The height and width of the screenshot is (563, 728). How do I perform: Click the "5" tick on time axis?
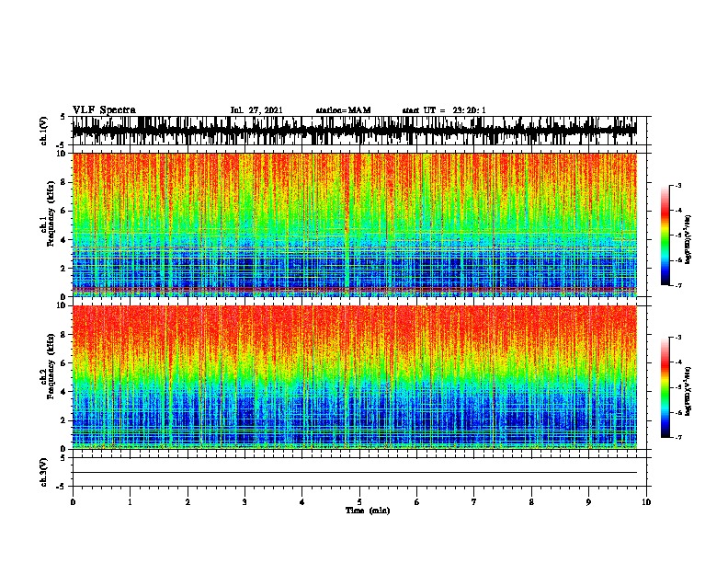pos(359,502)
